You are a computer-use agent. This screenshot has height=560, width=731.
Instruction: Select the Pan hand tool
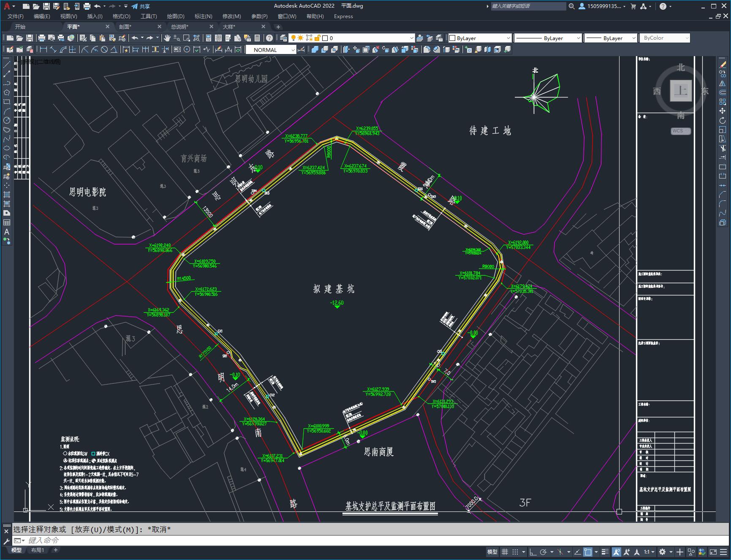(167, 38)
